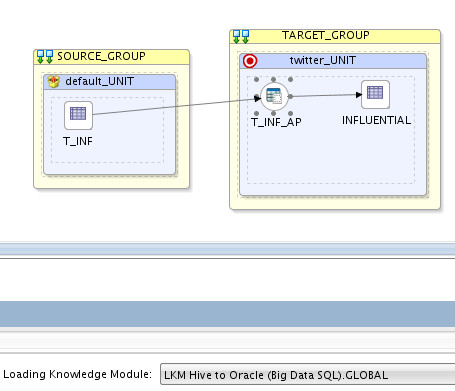Select the INFLUENTIAL target table icon
This screenshot has width=455, height=391.
375,94
